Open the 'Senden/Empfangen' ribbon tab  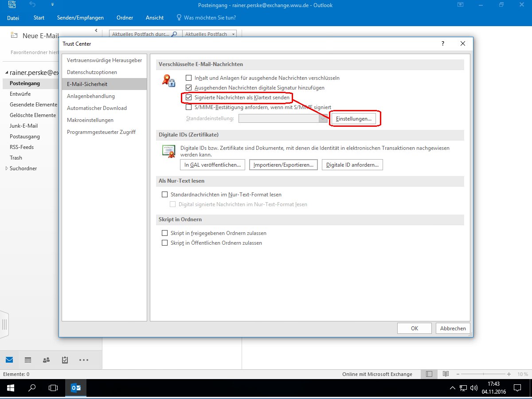(x=80, y=18)
